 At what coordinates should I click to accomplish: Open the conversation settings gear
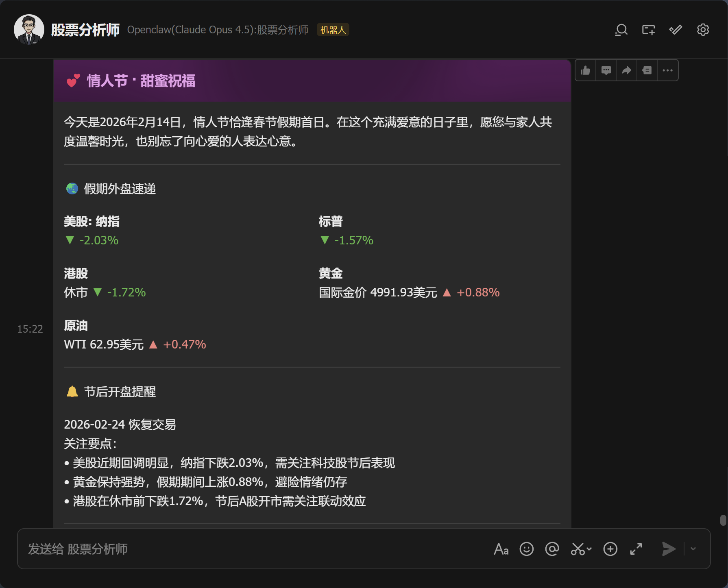[702, 30]
